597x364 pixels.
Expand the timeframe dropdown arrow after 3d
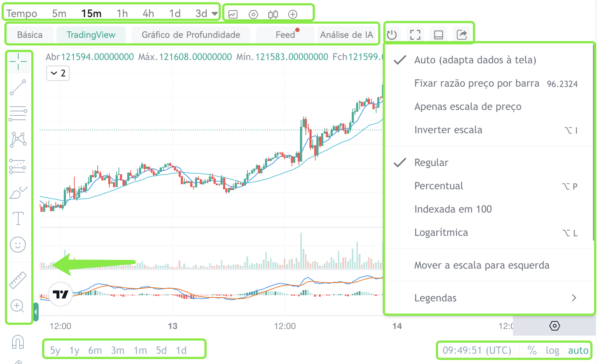[x=215, y=14]
